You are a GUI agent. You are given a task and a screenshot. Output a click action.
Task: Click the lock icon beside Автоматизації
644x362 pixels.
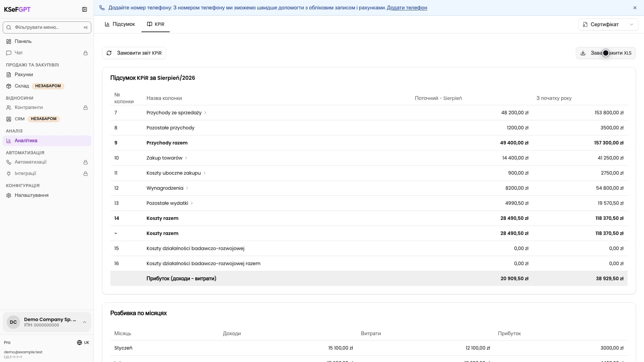(x=86, y=162)
